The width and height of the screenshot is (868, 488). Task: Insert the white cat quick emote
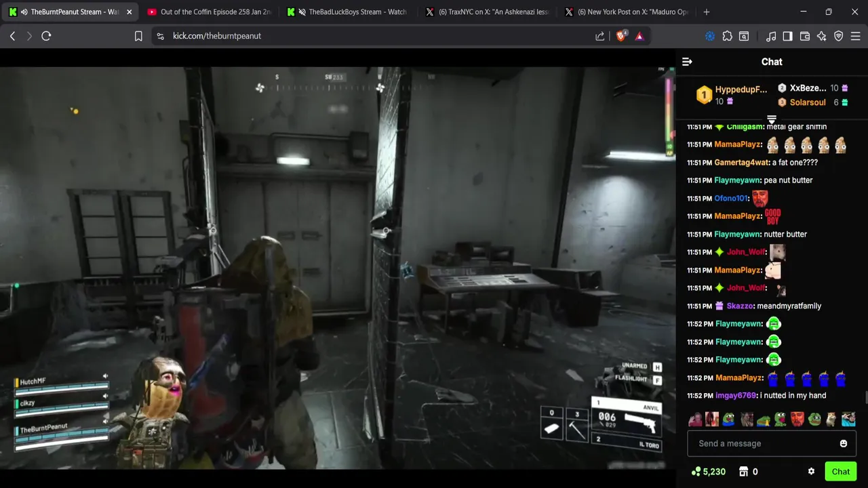pos(831,420)
